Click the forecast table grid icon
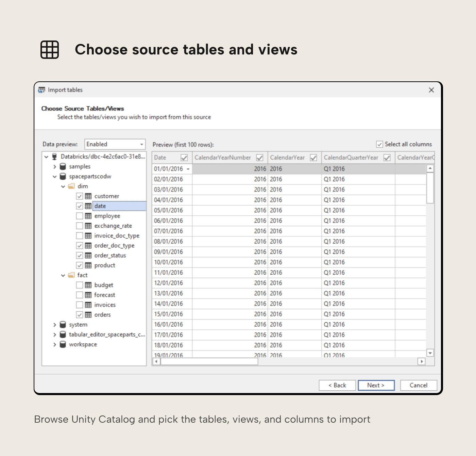This screenshot has height=456, width=476. [x=88, y=295]
